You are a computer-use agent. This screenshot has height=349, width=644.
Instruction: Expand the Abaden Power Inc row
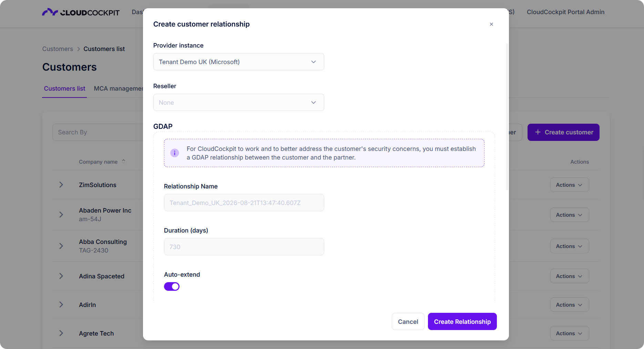(61, 215)
